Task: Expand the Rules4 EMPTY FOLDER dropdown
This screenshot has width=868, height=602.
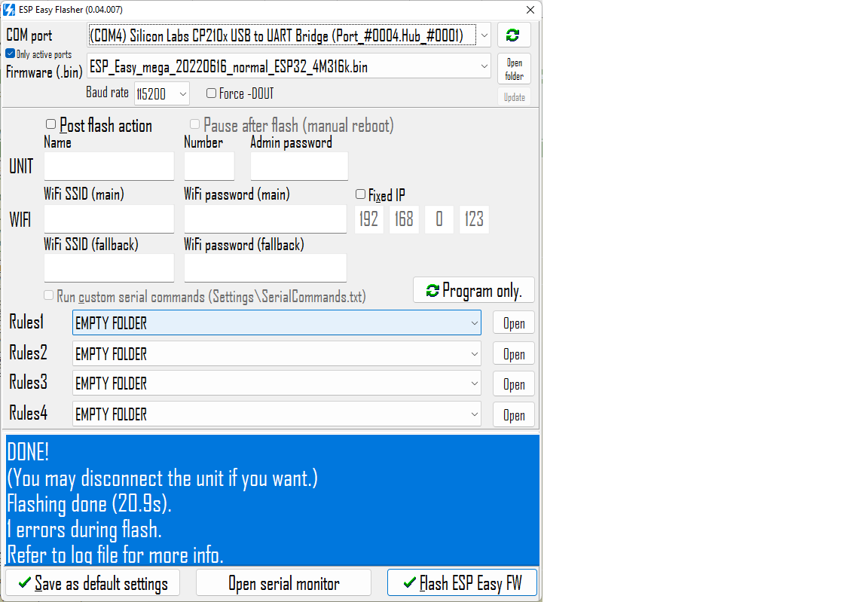Action: (475, 414)
